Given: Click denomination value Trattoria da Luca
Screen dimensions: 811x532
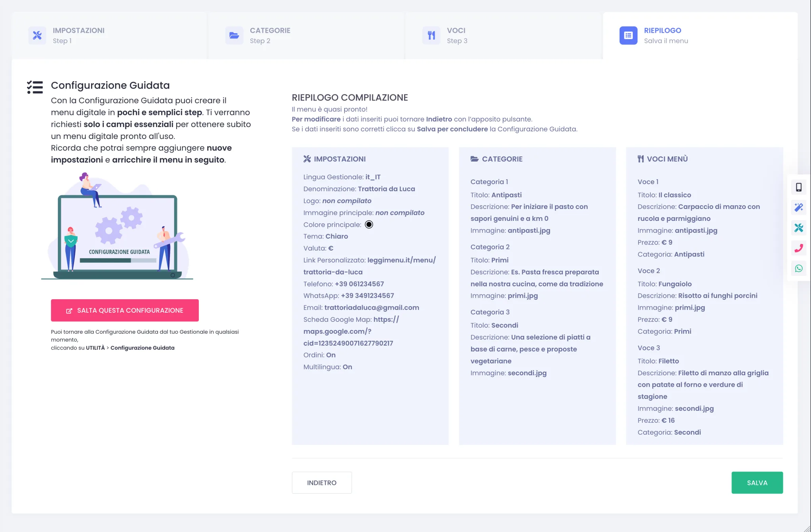Looking at the screenshot, I should 386,189.
